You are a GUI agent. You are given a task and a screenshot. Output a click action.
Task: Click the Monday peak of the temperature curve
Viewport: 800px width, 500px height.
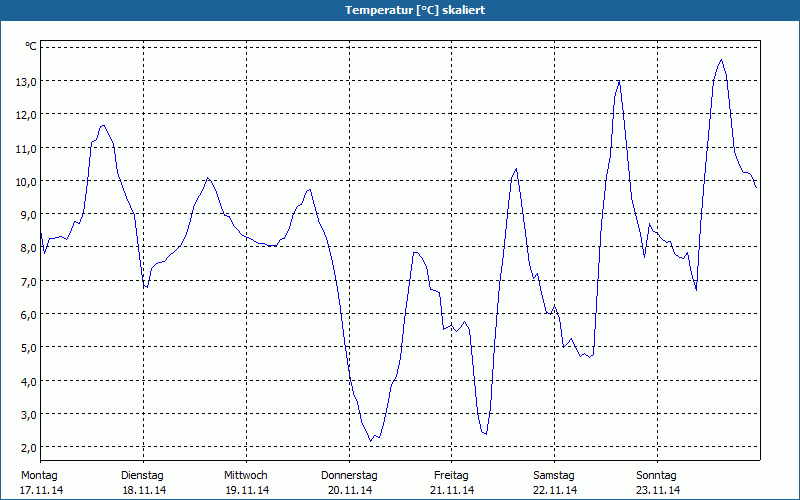(103, 125)
